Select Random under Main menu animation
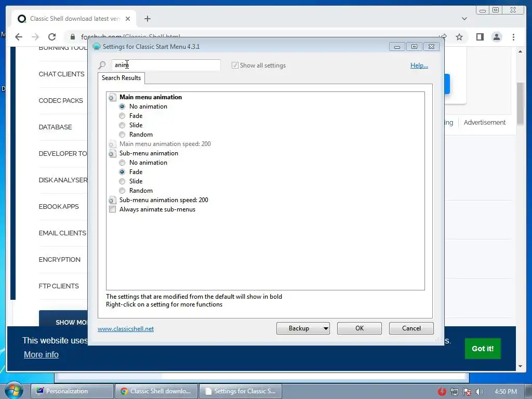Viewport: 532px width, 399px height. click(x=122, y=135)
